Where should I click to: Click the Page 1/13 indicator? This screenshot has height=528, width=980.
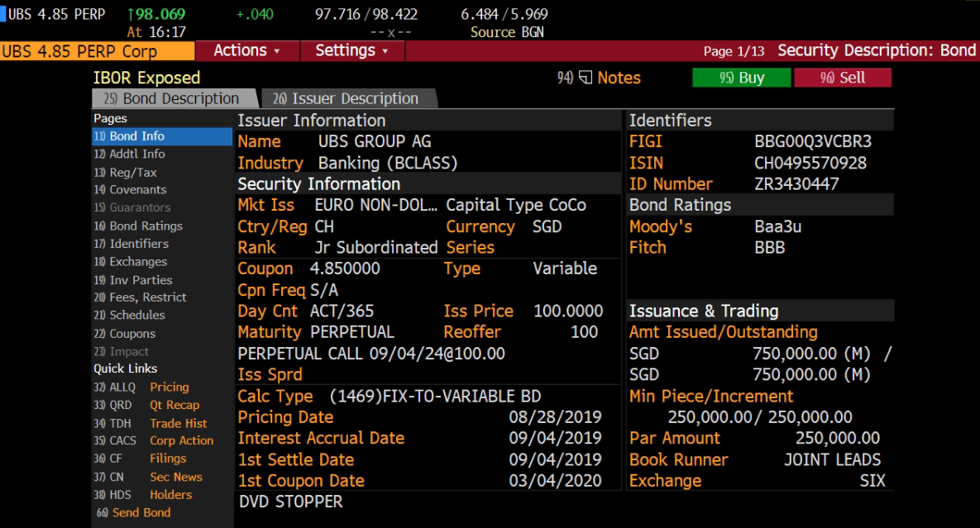click(x=734, y=51)
